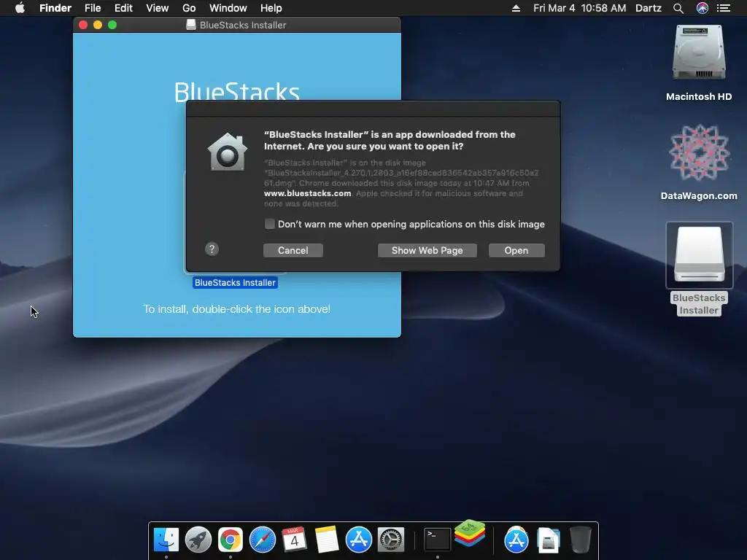
Task: Open the Apple menu
Action: [20, 8]
